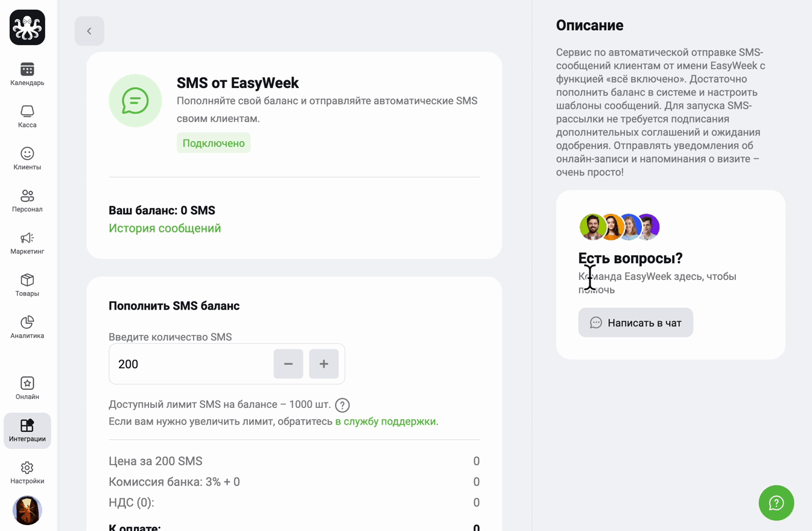The image size is (812, 531).
Task: Open в службу поддержки link
Action: [385, 421]
